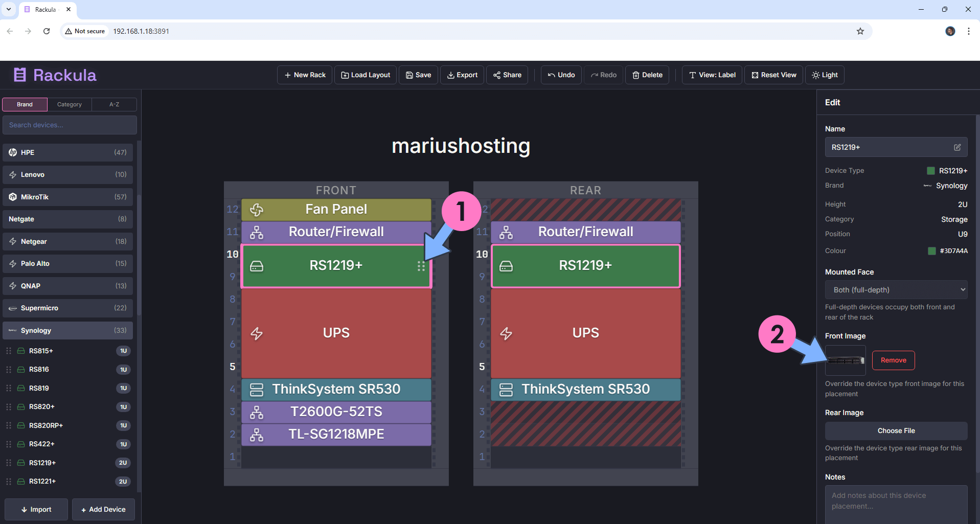Click the Rackula logo icon

click(20, 75)
